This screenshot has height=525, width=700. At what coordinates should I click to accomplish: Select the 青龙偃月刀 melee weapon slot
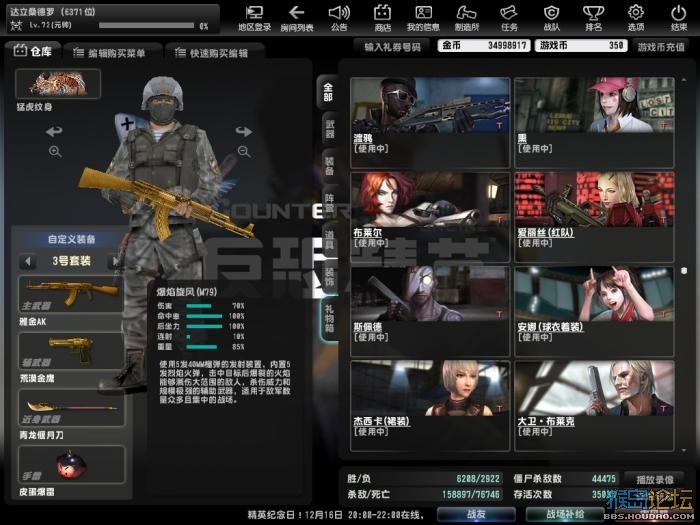tap(71, 408)
